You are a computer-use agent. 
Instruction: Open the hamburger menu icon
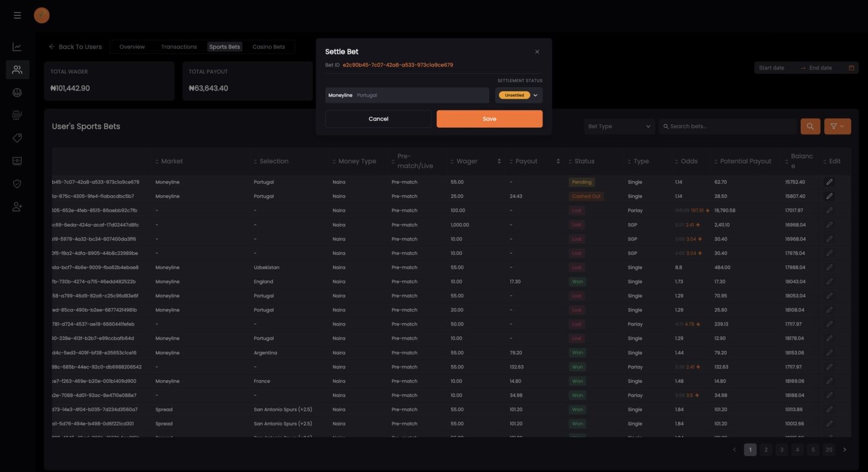(x=17, y=16)
